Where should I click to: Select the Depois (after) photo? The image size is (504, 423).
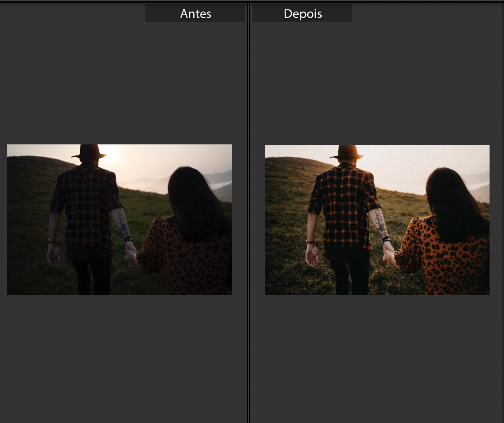click(377, 220)
